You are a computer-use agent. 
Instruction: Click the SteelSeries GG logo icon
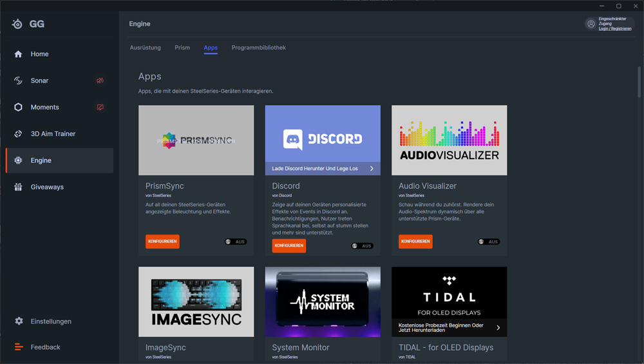click(x=17, y=24)
